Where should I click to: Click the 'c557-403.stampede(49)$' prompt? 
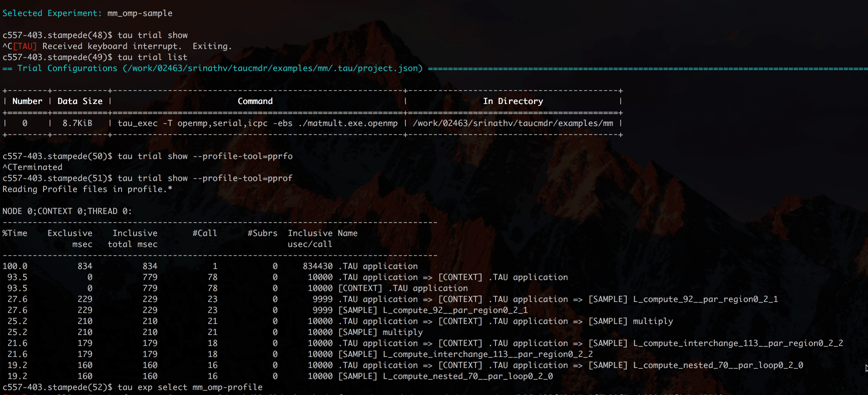pyautogui.click(x=58, y=57)
